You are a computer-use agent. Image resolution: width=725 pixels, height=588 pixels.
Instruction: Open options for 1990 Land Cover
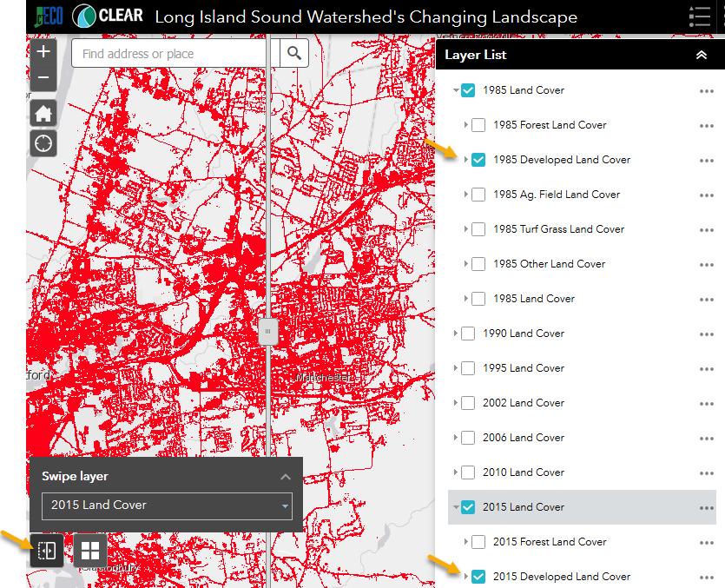(x=707, y=334)
